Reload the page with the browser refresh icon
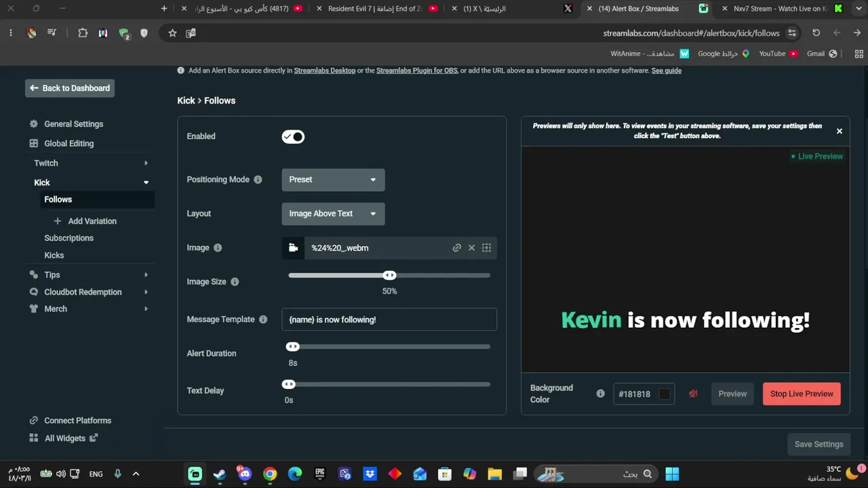The width and height of the screenshot is (868, 488). (816, 33)
